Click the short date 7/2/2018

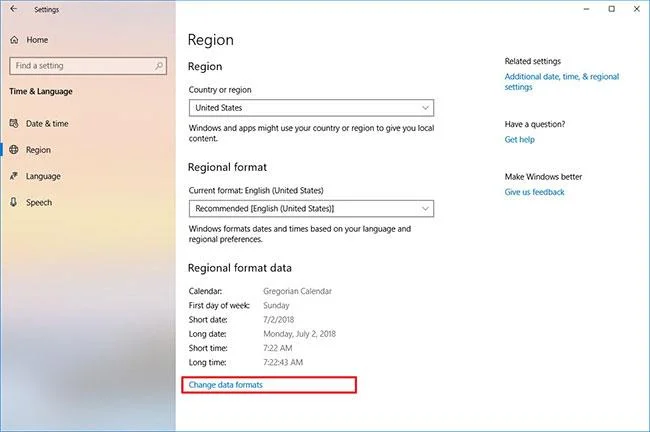[279, 320]
